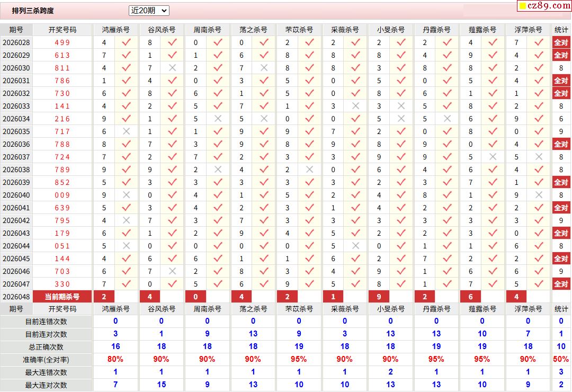The height and width of the screenshot is (392, 572).
Task: Click the X mark for 谷风杀号 in row 2026030
Action: tap(172, 68)
